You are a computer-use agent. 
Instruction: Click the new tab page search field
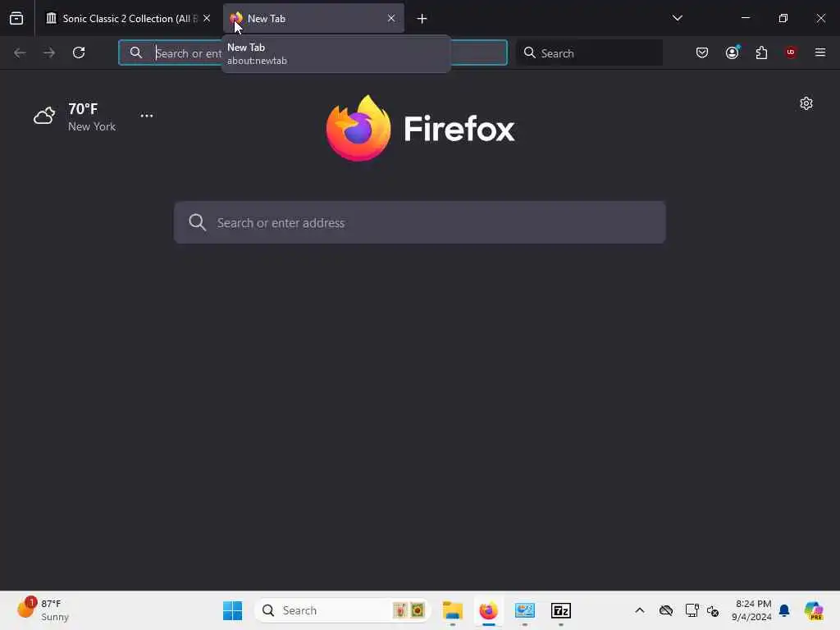[420, 222]
